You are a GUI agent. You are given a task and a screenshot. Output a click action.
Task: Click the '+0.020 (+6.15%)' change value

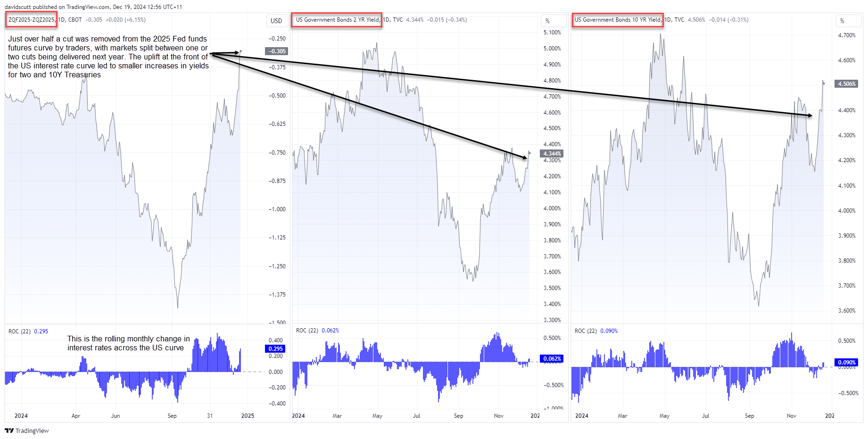coord(125,20)
